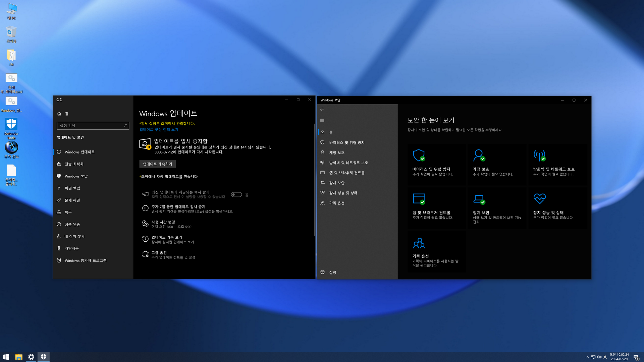The width and height of the screenshot is (644, 362).
Task: Click the 설정 검색 search field
Action: 93,126
